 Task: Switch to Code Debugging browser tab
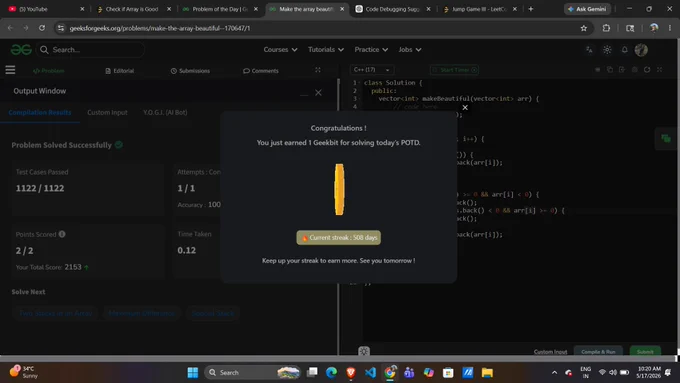tap(392, 9)
